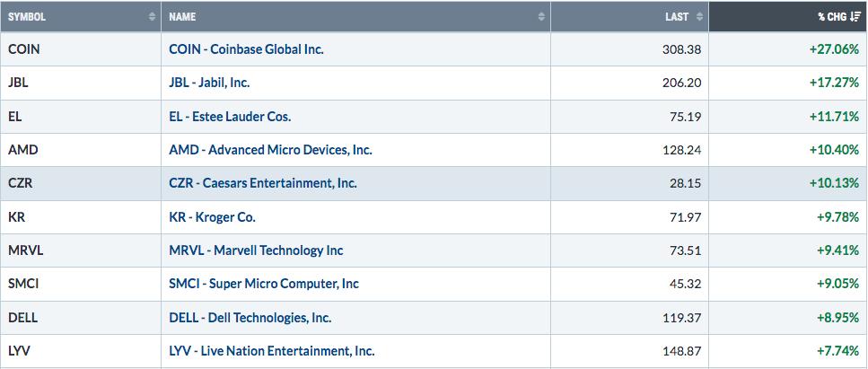
Task: Click the COIN symbol cell
Action: [81, 48]
